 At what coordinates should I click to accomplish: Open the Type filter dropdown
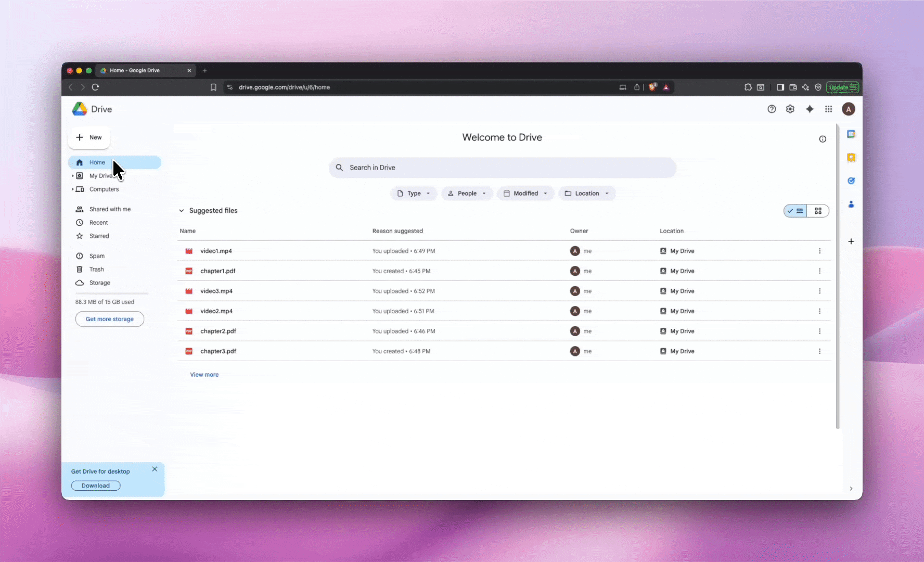tap(414, 194)
